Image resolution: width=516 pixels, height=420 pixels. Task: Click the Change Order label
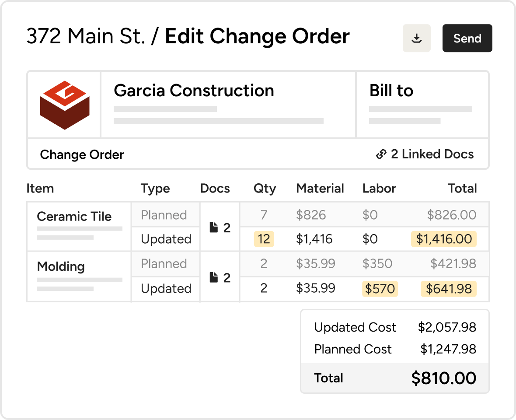[82, 154]
